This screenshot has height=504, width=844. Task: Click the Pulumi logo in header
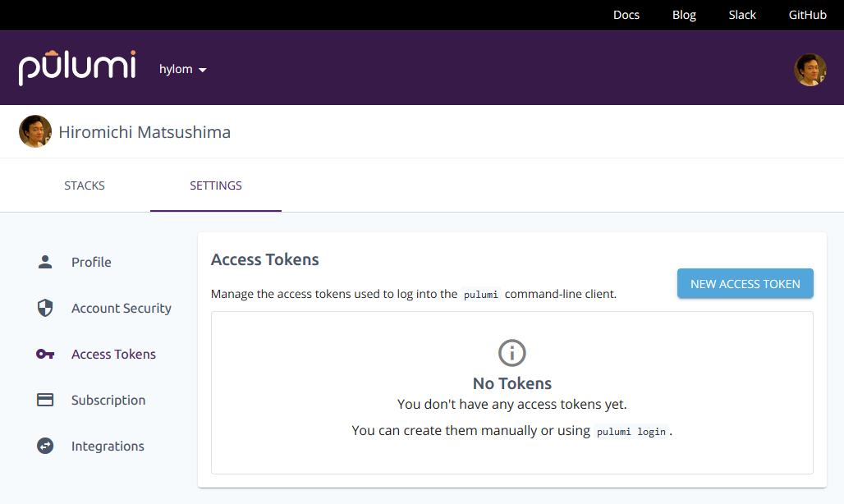point(77,68)
